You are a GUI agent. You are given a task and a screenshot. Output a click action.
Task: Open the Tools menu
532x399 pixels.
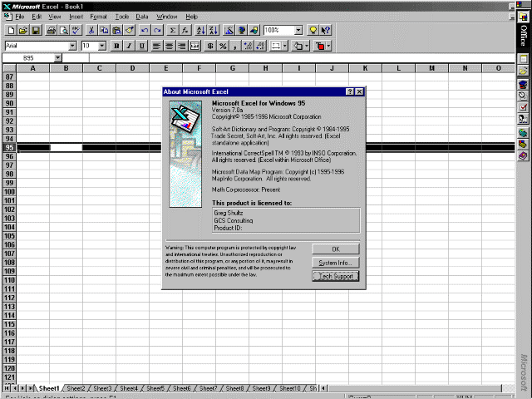point(122,17)
